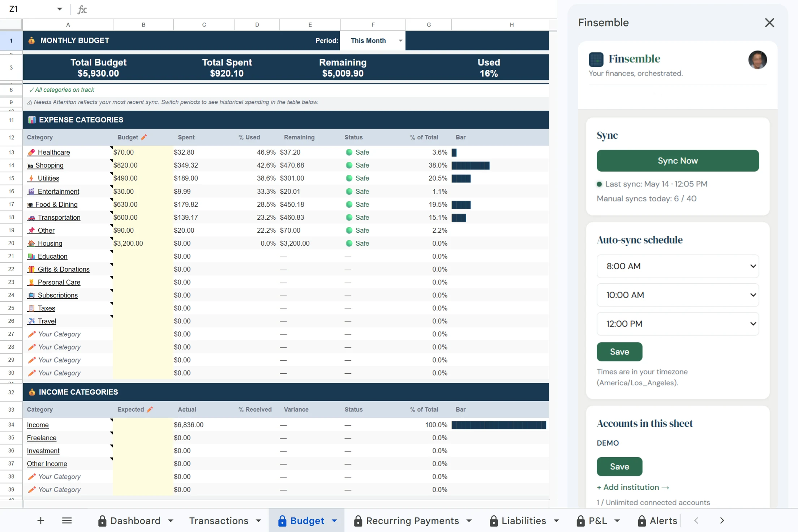Click the money bag icon in Monthly Budget header
The width and height of the screenshot is (798, 532).
[x=31, y=40]
